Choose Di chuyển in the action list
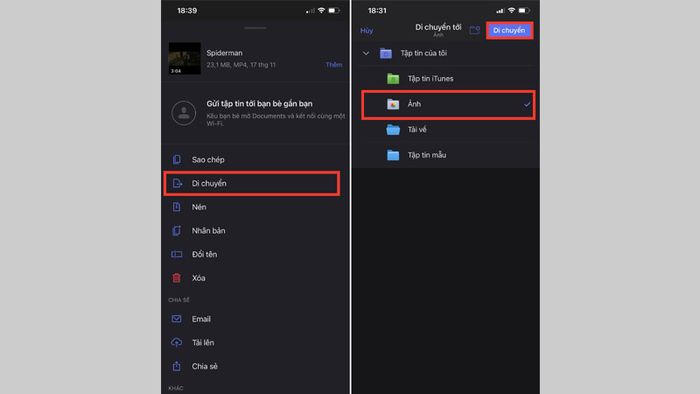This screenshot has height=394, width=700. pos(252,183)
